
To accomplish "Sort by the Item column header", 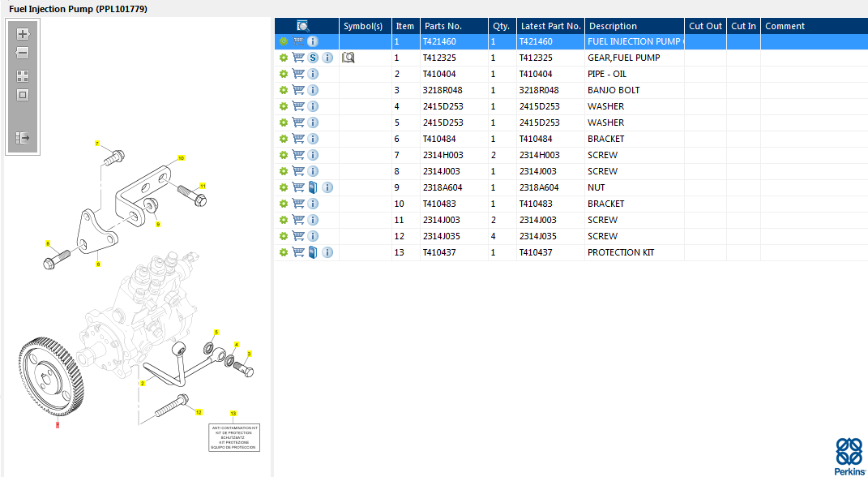I will (x=406, y=26).
